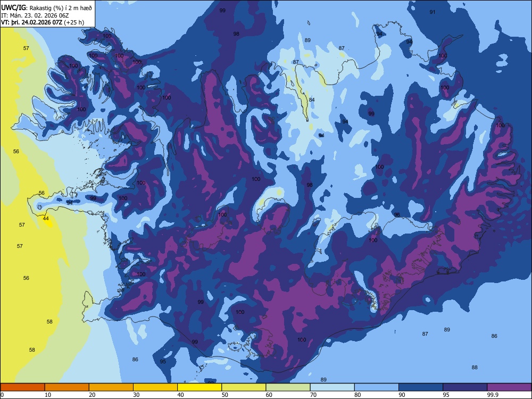Select the '90' tick label on legend

402,395
